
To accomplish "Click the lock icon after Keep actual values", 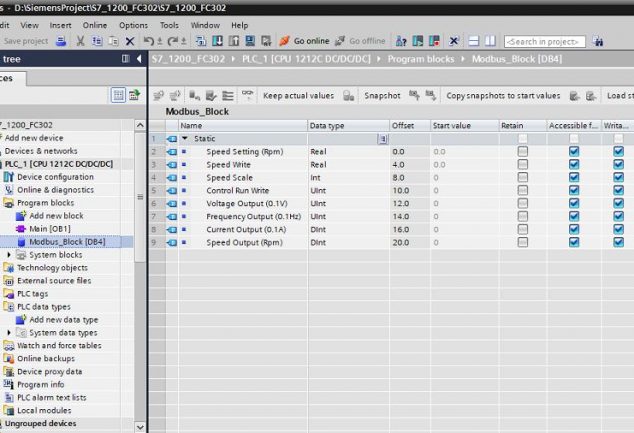I will 349,96.
